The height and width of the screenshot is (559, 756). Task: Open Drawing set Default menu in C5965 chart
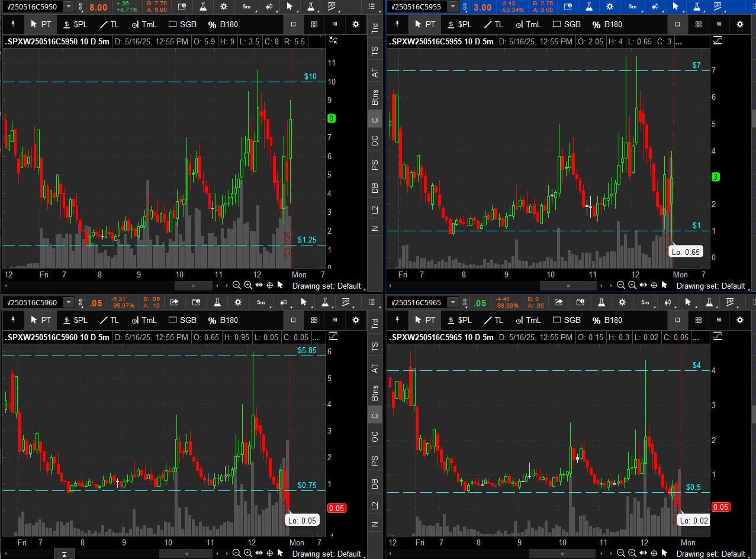710,554
